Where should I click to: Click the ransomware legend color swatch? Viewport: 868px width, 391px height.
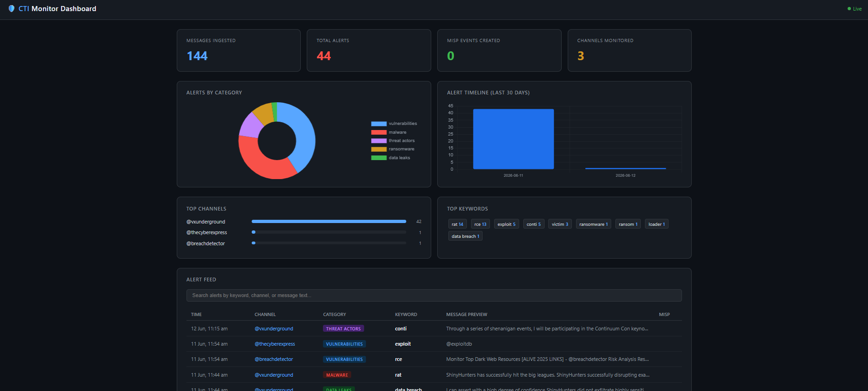pos(378,149)
